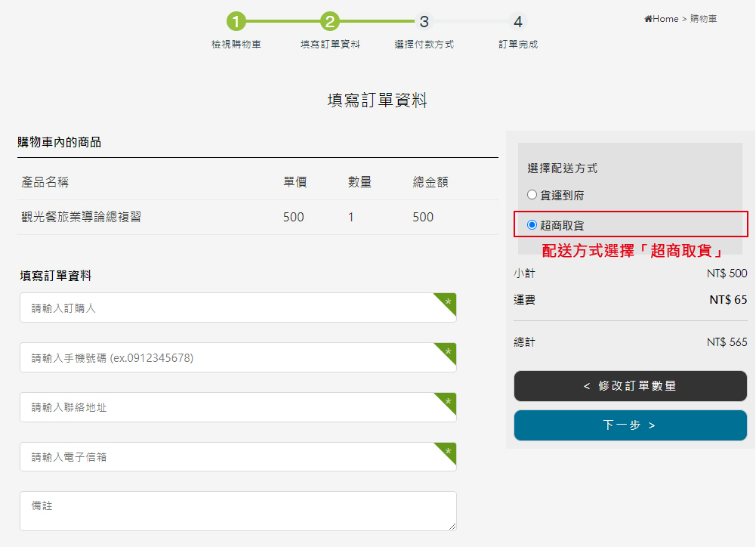The image size is (756, 547).
Task: Click step 1 circle 檢視購物車
Action: click(x=236, y=21)
